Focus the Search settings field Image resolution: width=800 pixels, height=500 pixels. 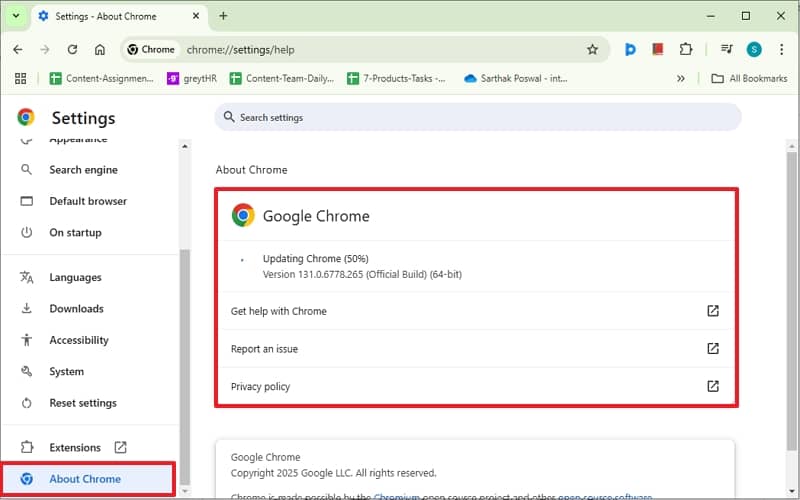(478, 117)
